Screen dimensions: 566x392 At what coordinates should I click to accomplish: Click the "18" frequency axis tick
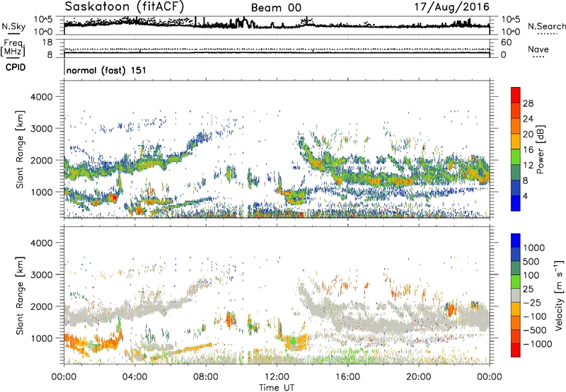(47, 42)
